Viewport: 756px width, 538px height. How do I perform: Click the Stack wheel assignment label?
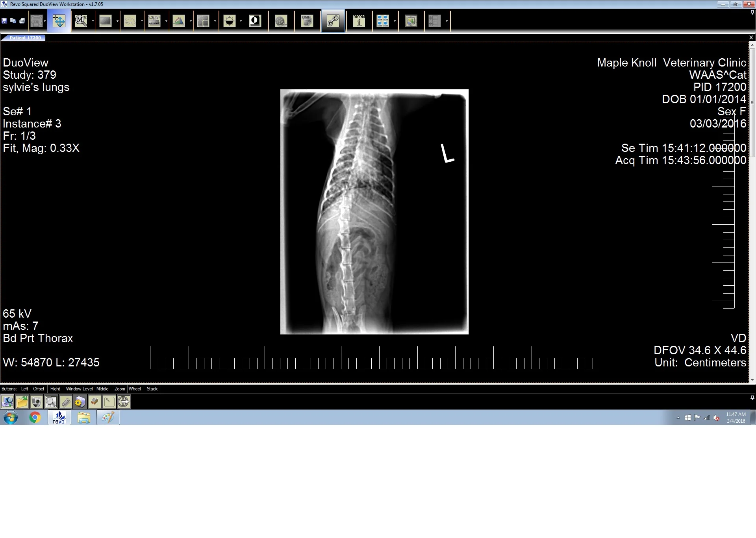coord(152,389)
